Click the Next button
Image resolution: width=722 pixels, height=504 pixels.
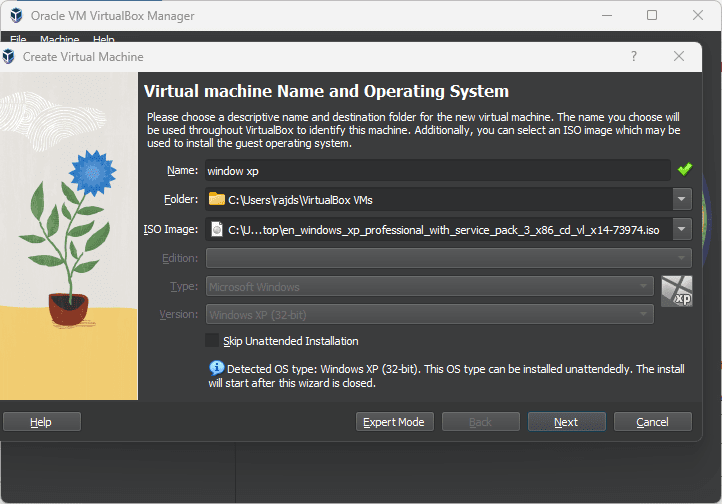click(566, 422)
